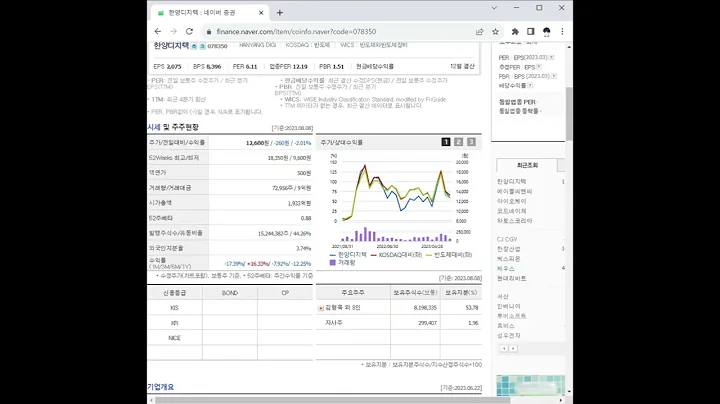
Task: Click the 기업개요 section heading
Action: point(160,387)
